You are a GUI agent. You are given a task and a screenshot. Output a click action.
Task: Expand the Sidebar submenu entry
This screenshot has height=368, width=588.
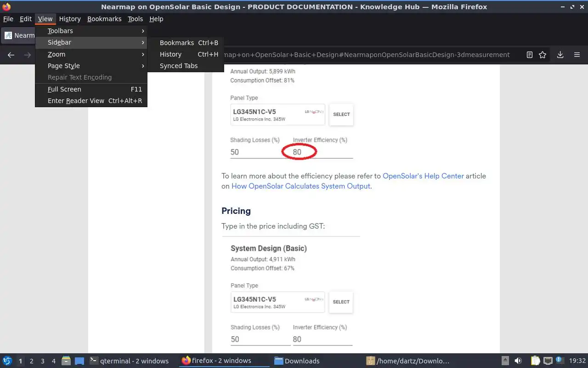click(x=91, y=42)
